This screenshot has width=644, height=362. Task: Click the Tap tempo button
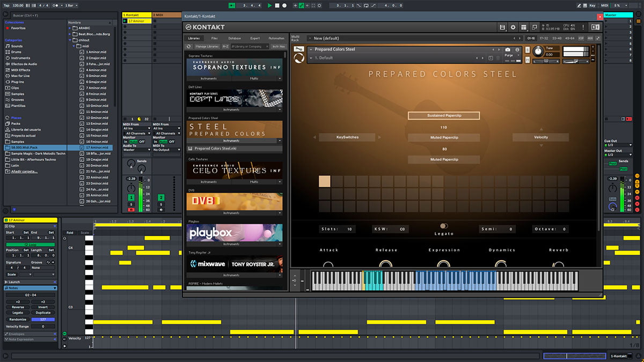click(6, 5)
